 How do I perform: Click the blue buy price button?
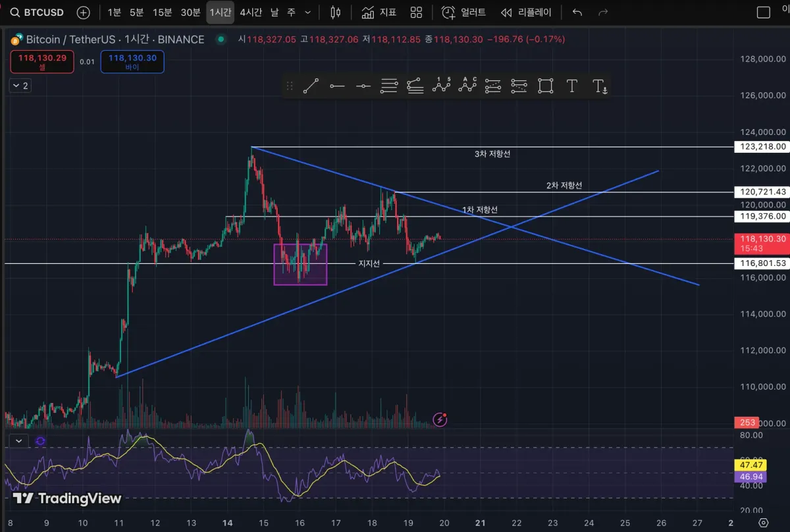132,62
